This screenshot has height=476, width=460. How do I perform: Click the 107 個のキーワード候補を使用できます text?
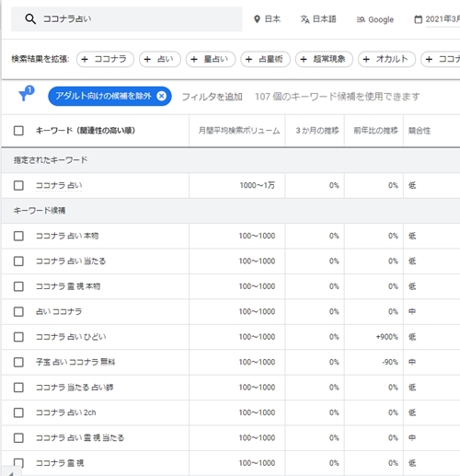click(338, 97)
